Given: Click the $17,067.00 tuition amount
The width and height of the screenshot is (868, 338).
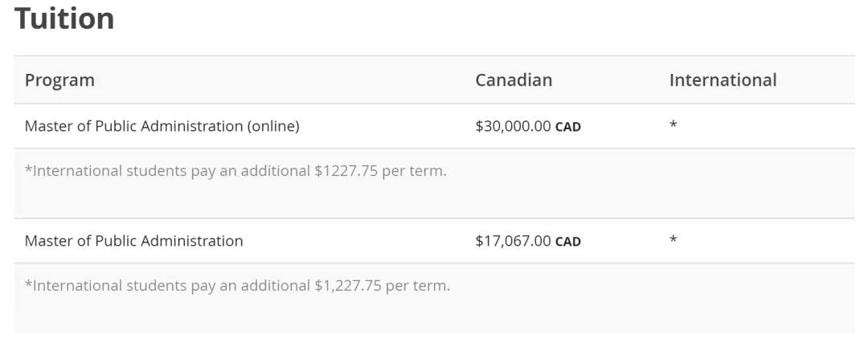Looking at the screenshot, I should click(513, 240).
